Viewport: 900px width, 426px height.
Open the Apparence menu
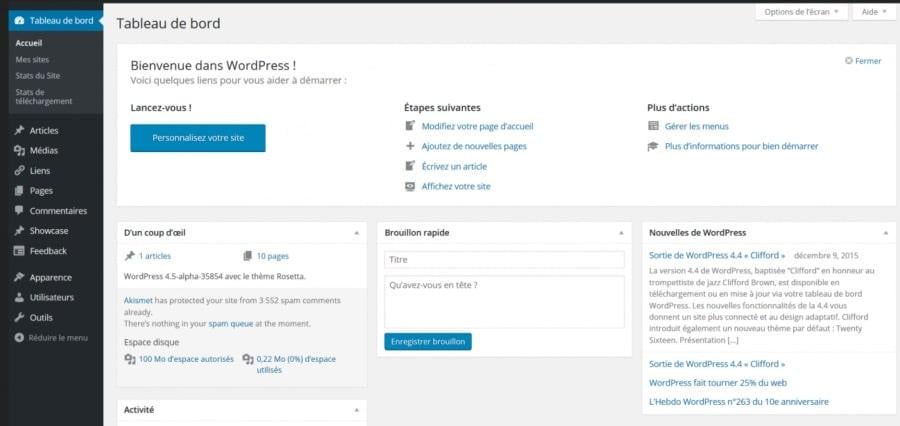pos(51,277)
